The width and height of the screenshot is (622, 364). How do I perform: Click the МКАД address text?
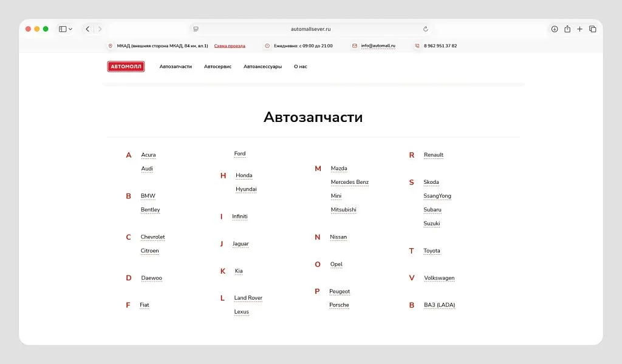(x=162, y=46)
